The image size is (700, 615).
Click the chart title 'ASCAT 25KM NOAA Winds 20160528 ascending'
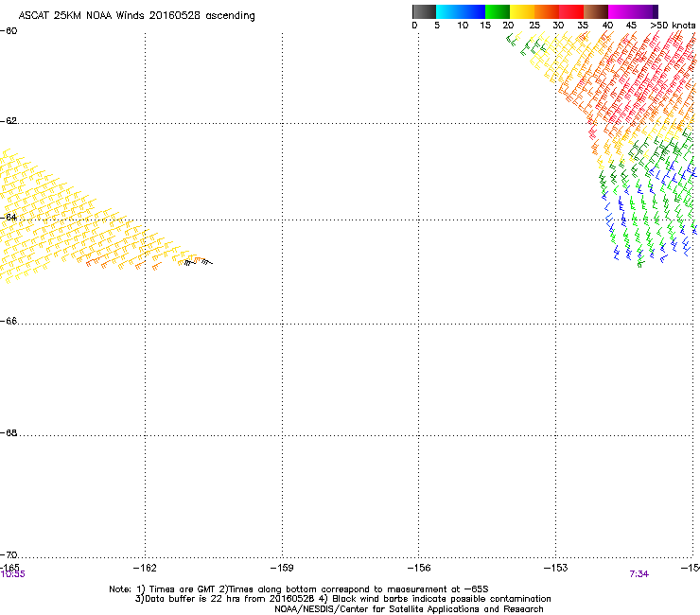coord(136,16)
